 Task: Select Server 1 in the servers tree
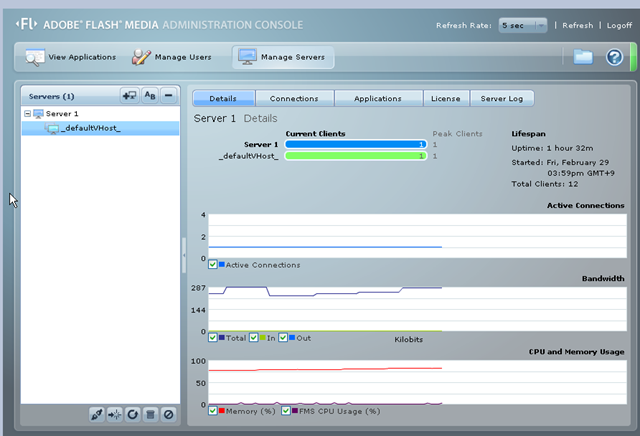click(x=100, y=113)
